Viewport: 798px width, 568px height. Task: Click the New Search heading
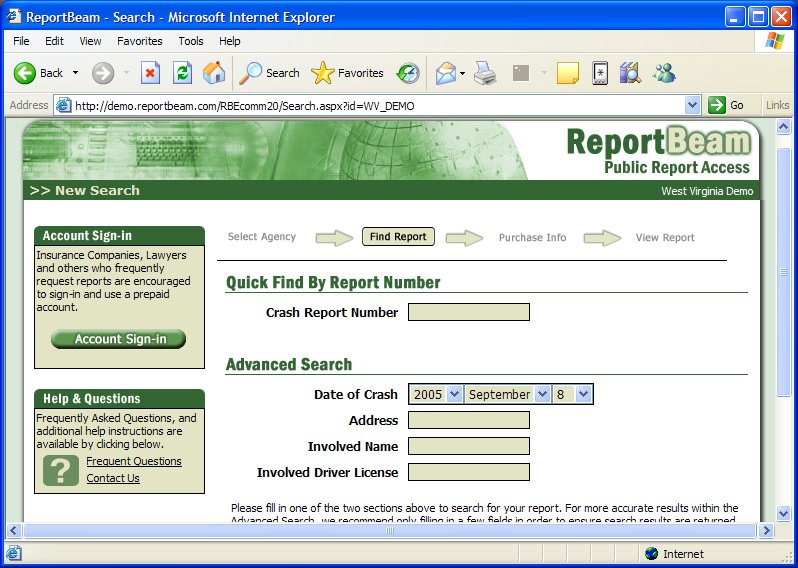tap(84, 190)
